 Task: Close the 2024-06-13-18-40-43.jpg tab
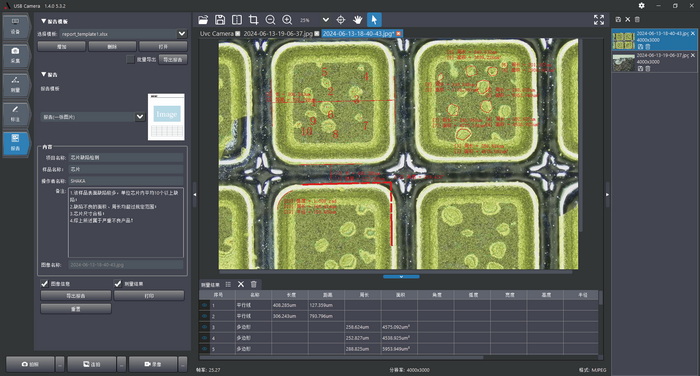coord(399,33)
